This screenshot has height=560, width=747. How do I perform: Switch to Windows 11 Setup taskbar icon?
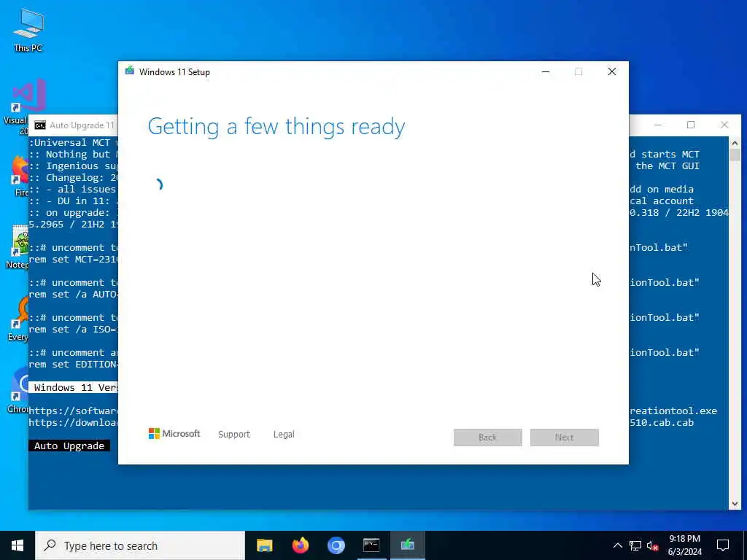coord(407,545)
